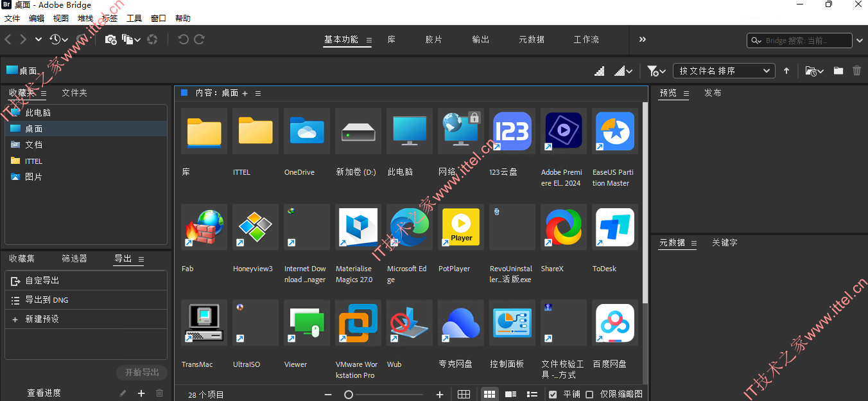Click the thumbnail quality icon

[x=600, y=71]
